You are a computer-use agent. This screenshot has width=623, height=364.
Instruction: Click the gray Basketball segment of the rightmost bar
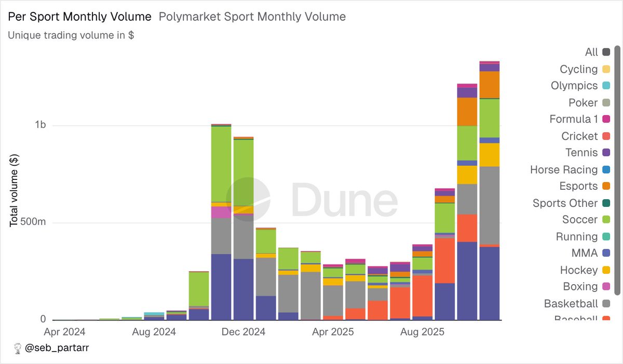point(489,205)
